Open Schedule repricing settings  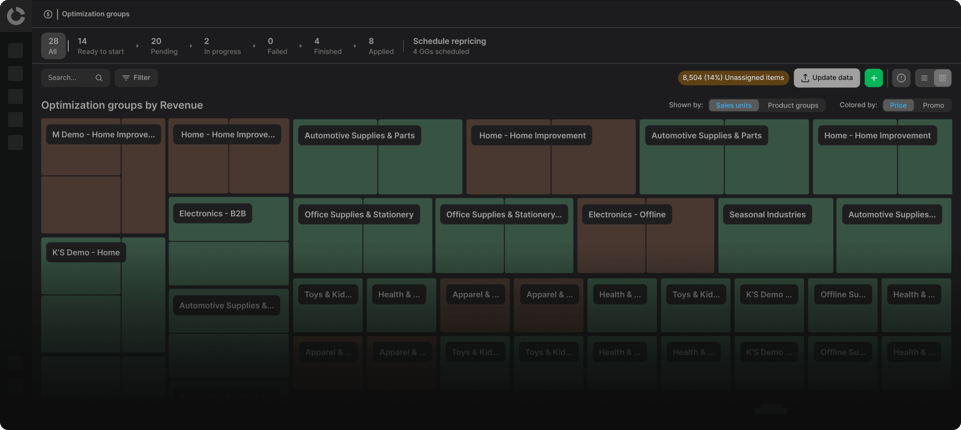point(449,46)
